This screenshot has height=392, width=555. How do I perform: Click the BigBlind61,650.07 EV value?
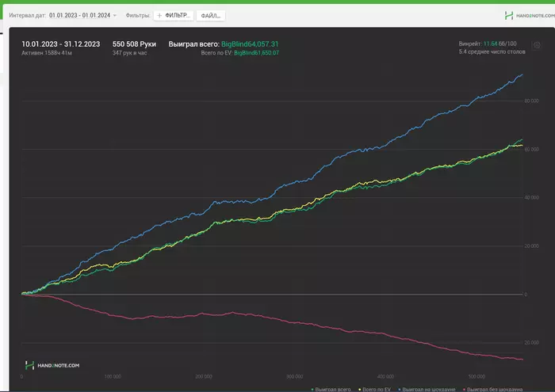(257, 53)
